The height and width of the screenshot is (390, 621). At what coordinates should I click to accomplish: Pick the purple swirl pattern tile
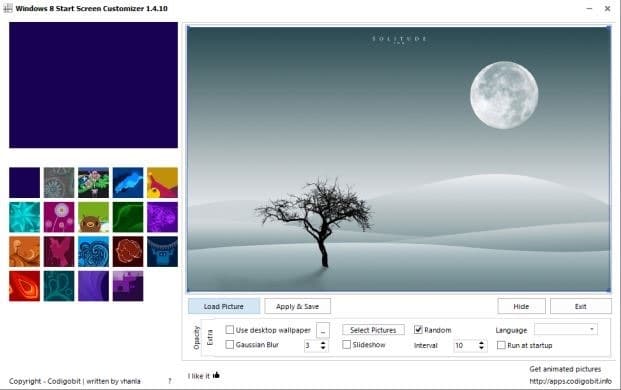click(x=162, y=217)
